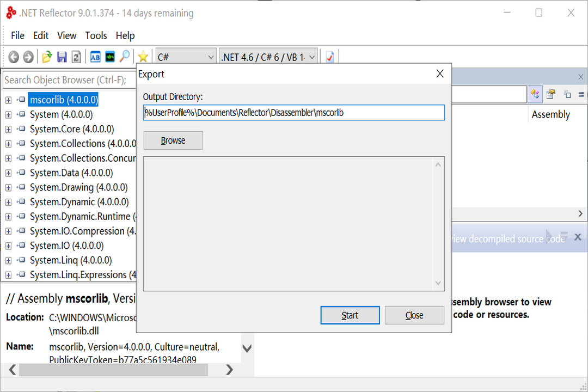Refresh assemblies using the refresh icon
The image size is (588, 392).
coord(76,56)
